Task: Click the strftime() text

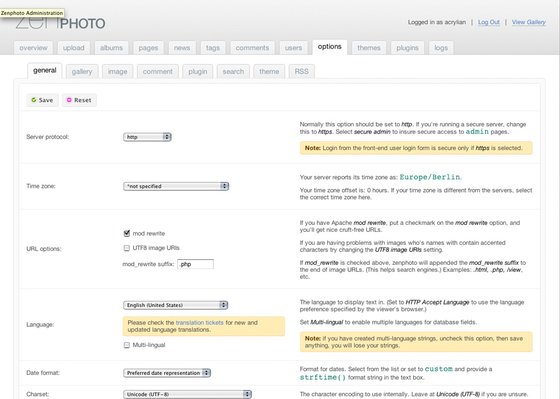Action: (322, 378)
